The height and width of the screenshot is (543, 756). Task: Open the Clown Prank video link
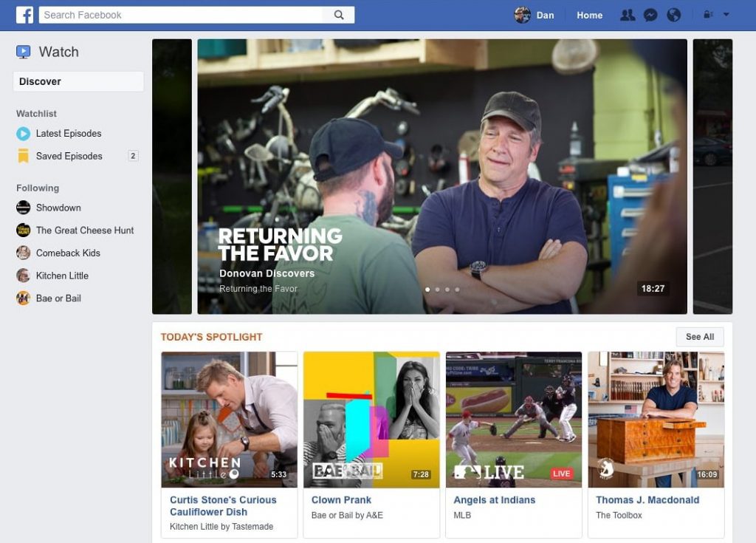341,500
